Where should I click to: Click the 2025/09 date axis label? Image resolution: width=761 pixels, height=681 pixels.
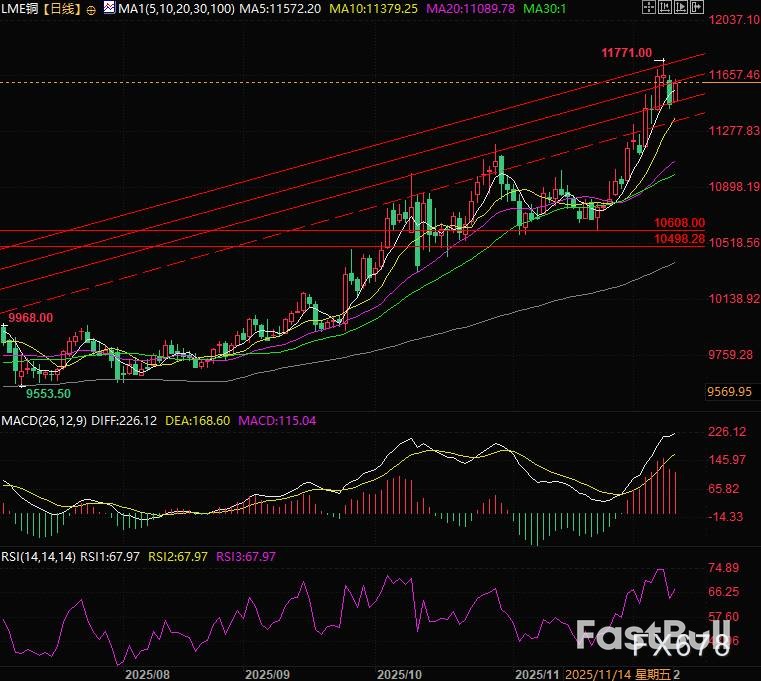(267, 674)
